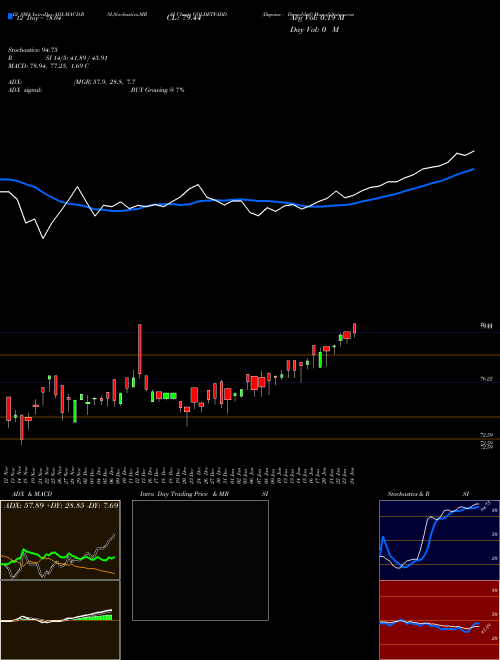This screenshot has width=500, height=660.
Task: Click the 'BUY Growing @ 7%' signal text
Action: click(157, 90)
